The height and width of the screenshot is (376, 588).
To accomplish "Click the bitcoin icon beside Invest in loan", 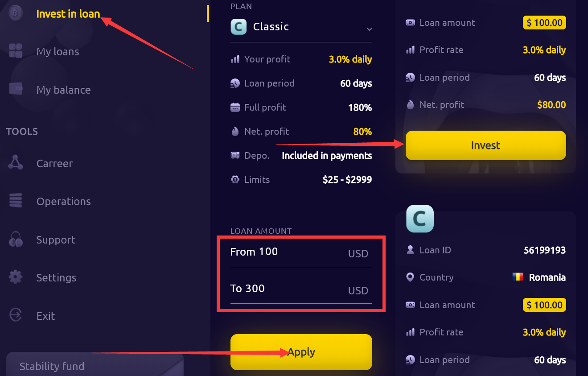I will pyautogui.click(x=16, y=13).
